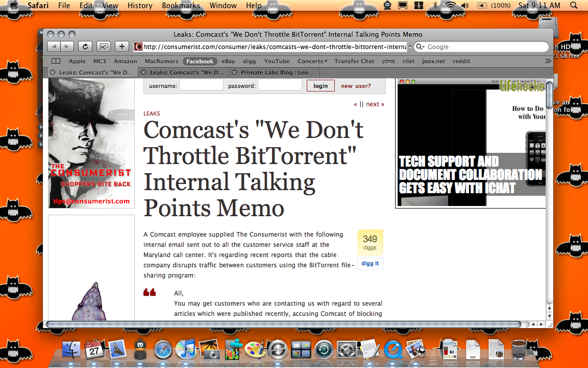Open Preview from the Dock
Image resolution: width=588 pixels, height=368 pixels.
tap(415, 349)
